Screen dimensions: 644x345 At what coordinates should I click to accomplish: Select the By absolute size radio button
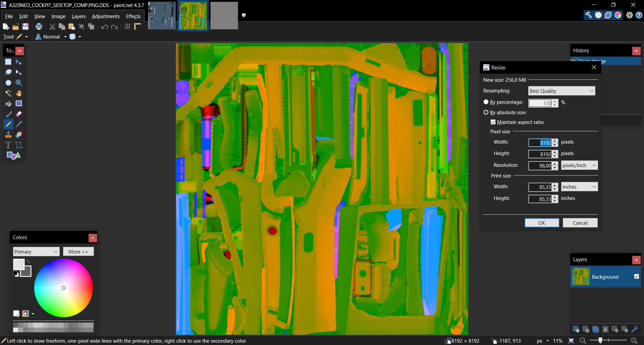coord(486,113)
